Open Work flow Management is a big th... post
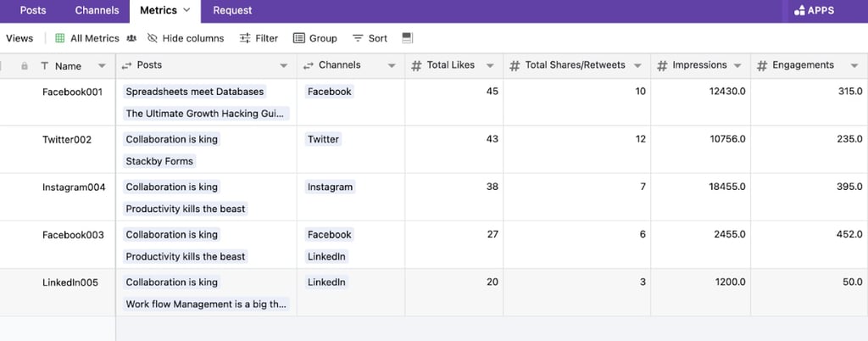The width and height of the screenshot is (868, 341). pyautogui.click(x=206, y=304)
